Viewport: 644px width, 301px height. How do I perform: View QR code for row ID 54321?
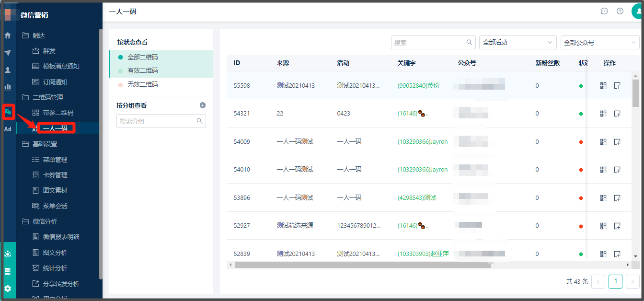point(603,114)
